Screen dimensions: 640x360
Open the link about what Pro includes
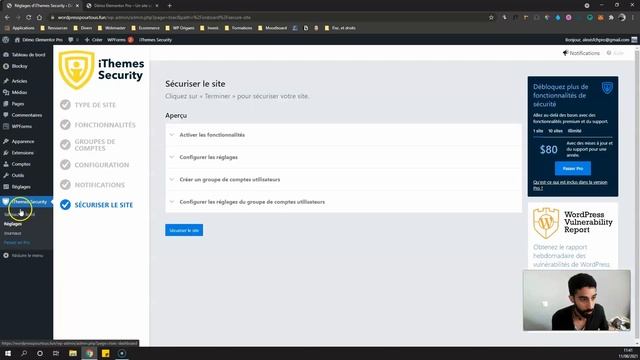[x=570, y=185]
